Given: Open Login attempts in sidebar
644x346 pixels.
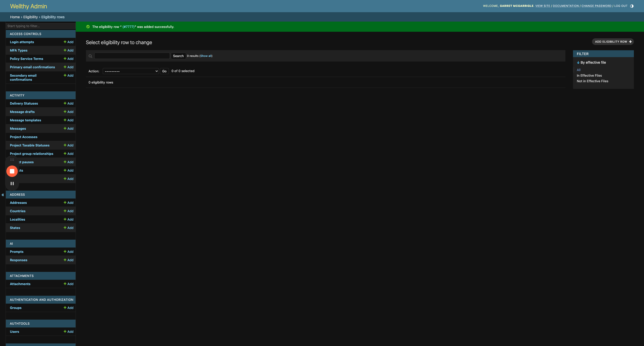Looking at the screenshot, I should [22, 42].
